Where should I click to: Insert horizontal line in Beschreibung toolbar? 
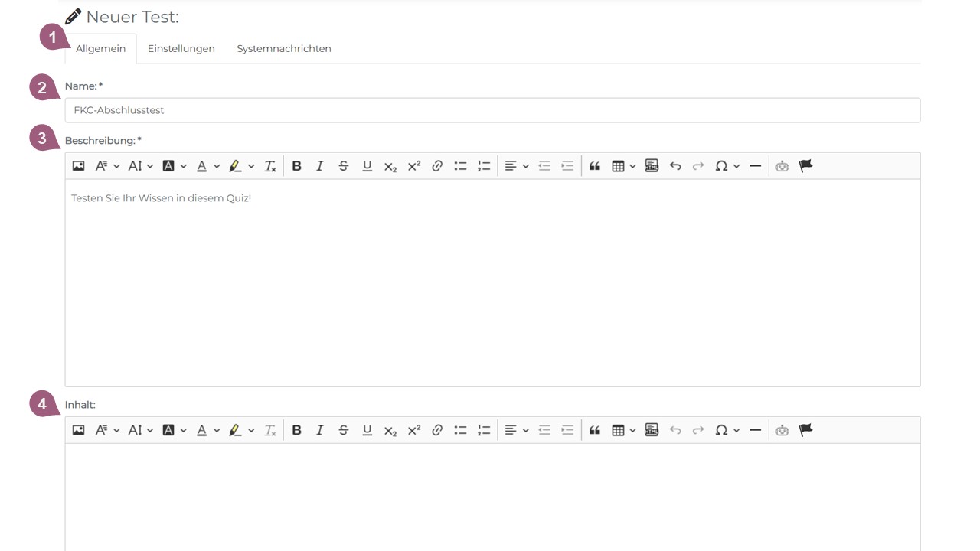coord(755,166)
